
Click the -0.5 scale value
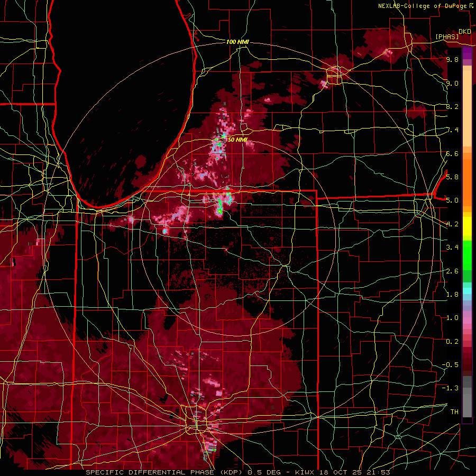click(450, 365)
